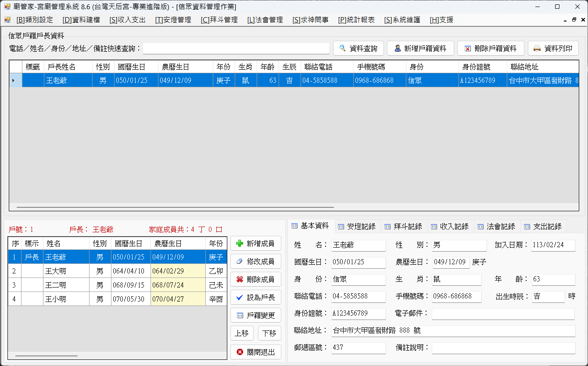
Task: Click lunar birthday cell 070/04/27
Action: click(x=178, y=299)
